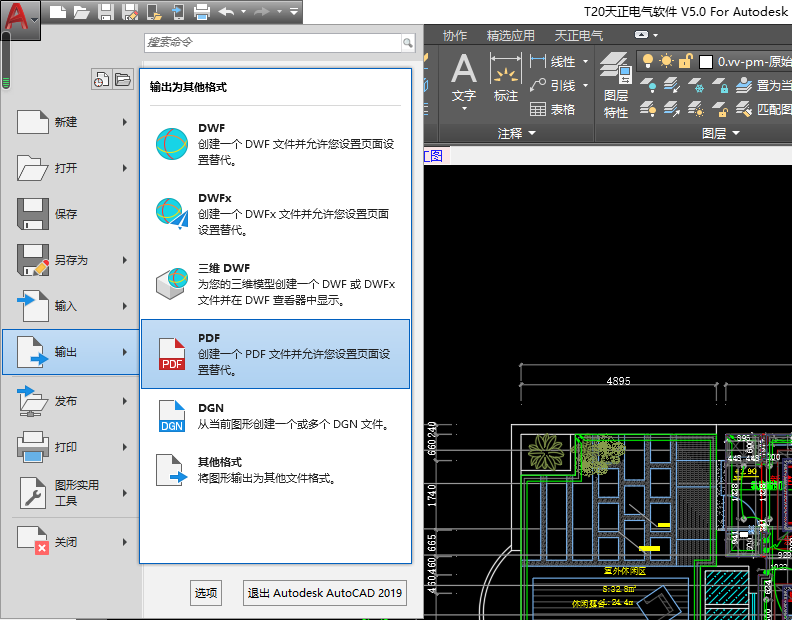Click the search command input field
Image resolution: width=792 pixels, height=620 pixels.
point(273,42)
